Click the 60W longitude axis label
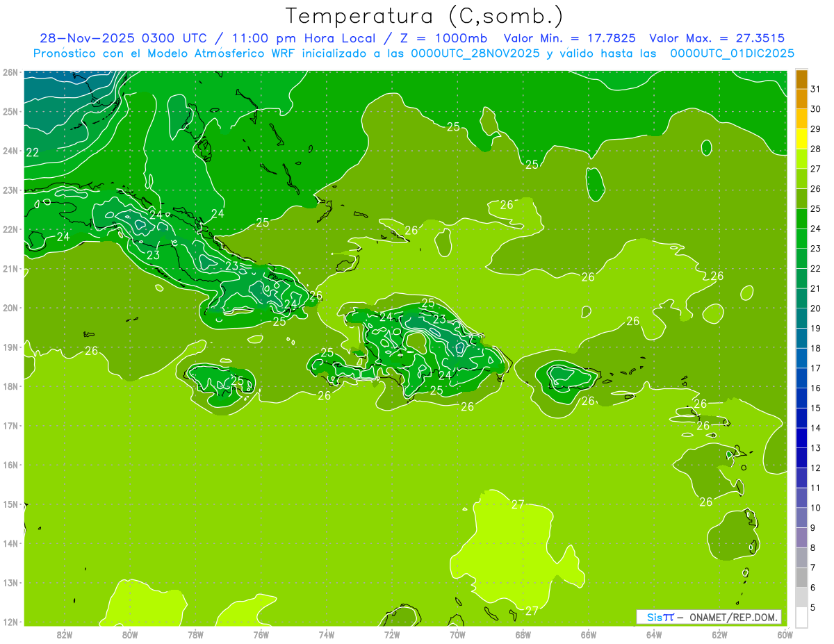This screenshot has height=644, width=834. pyautogui.click(x=785, y=634)
